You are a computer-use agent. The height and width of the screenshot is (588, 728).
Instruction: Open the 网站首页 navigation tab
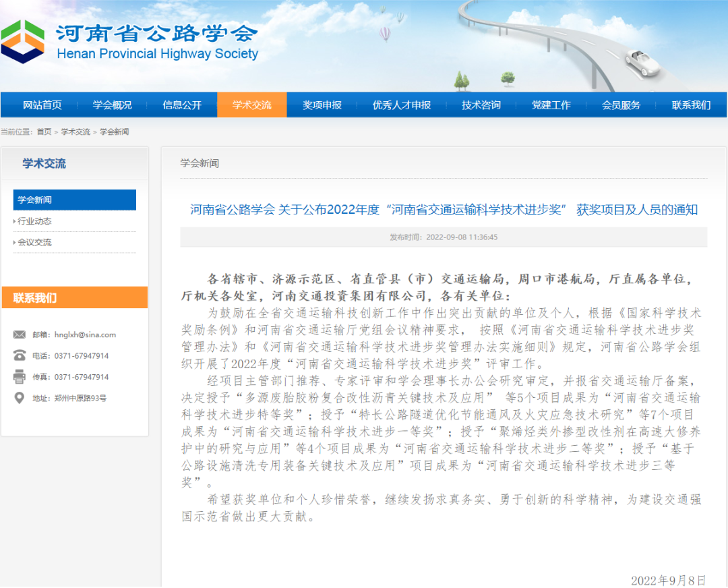click(x=42, y=105)
